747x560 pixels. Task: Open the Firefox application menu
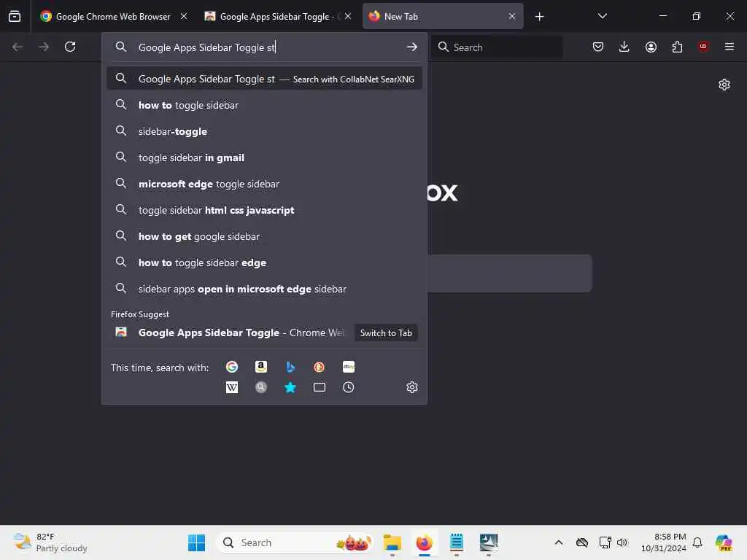pos(729,47)
